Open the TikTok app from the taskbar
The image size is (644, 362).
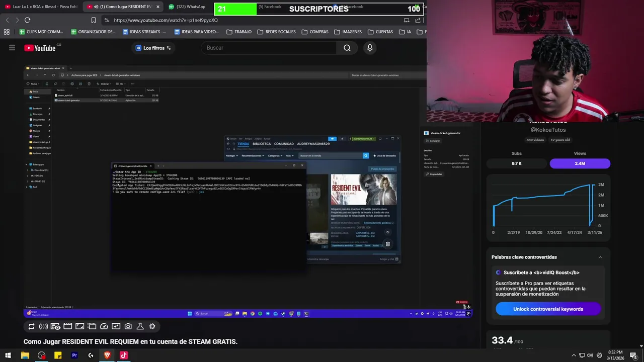click(x=123, y=355)
